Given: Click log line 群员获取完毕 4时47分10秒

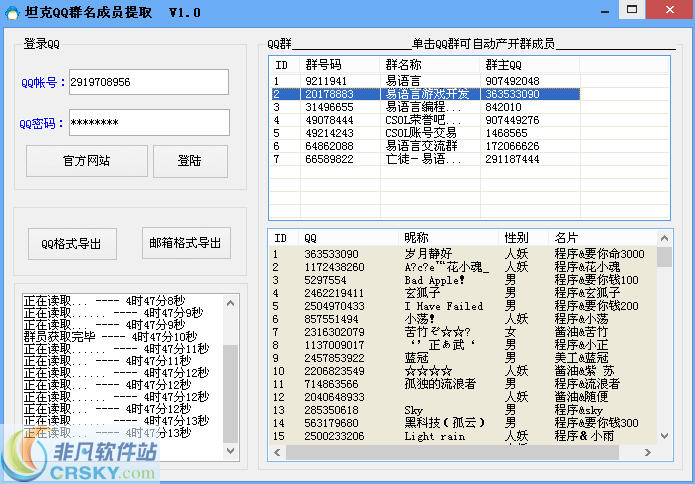Looking at the screenshot, I should point(110,337).
